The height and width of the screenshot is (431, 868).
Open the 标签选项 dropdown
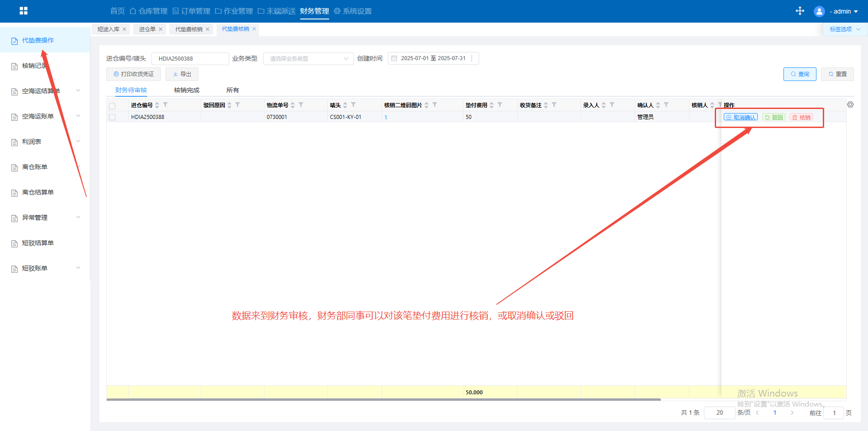(x=844, y=29)
